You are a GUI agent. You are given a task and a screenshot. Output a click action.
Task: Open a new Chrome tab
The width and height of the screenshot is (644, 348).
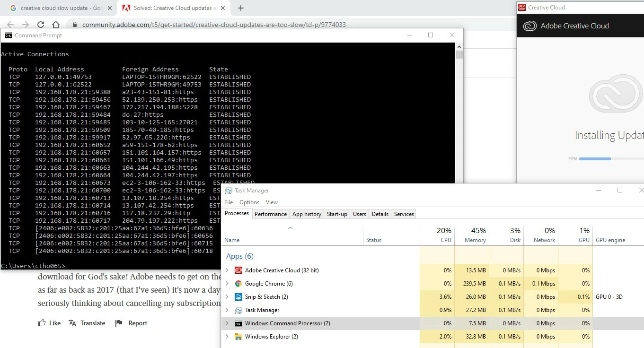tap(241, 8)
